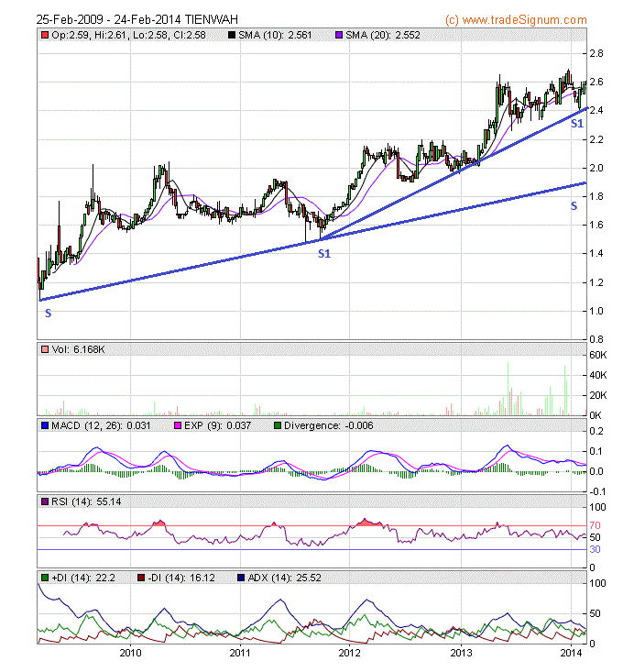Click the 'SMA (20): 2.552' label
Image resolution: width=623 pixels, height=672 pixels.
383,35
